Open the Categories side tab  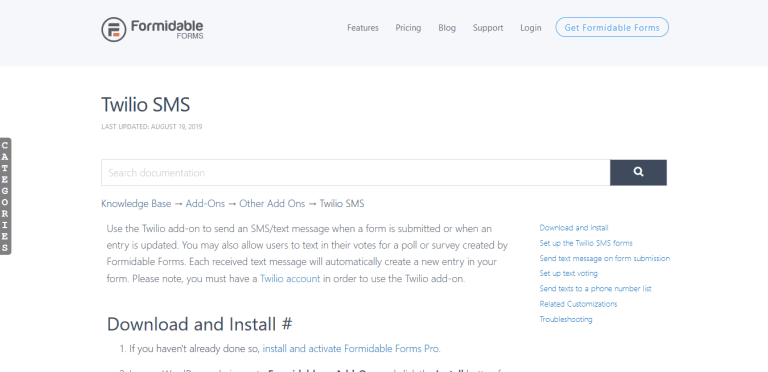click(5, 196)
